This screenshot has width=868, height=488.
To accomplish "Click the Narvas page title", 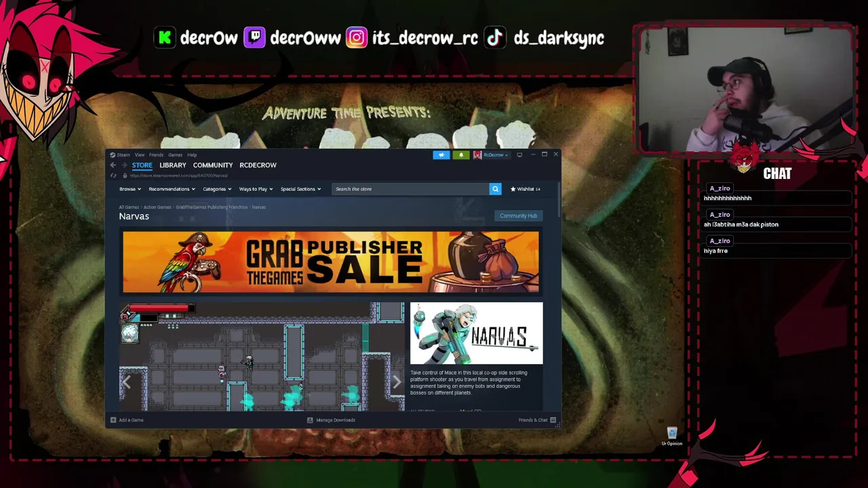I will (x=134, y=216).
